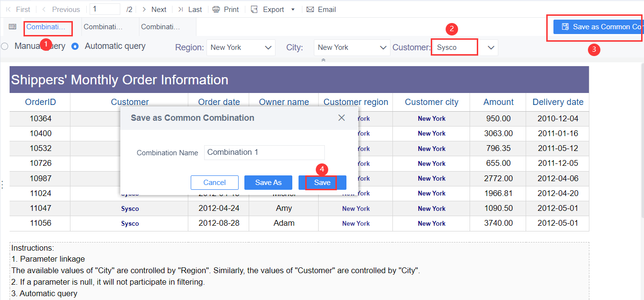
Task: Select the Manual query radio button
Action: pos(5,46)
